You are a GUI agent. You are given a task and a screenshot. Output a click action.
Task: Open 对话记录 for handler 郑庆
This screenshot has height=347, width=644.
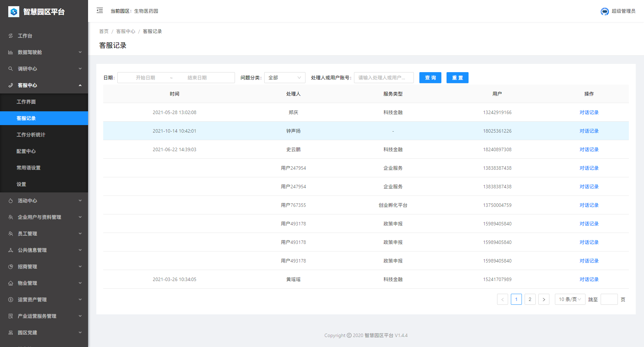coord(589,112)
